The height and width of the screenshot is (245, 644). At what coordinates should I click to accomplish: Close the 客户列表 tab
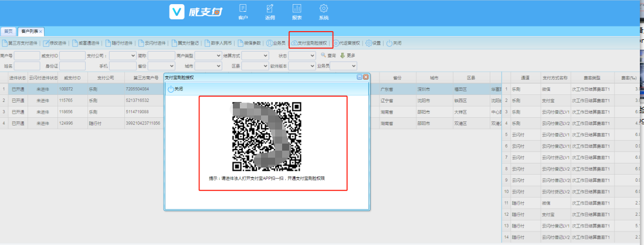click(41, 31)
